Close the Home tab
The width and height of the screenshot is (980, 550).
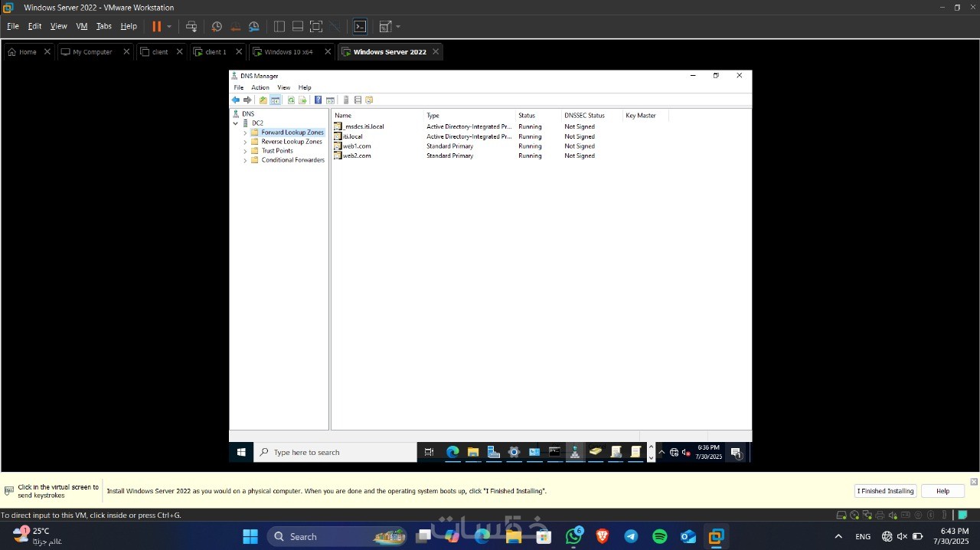47,52
